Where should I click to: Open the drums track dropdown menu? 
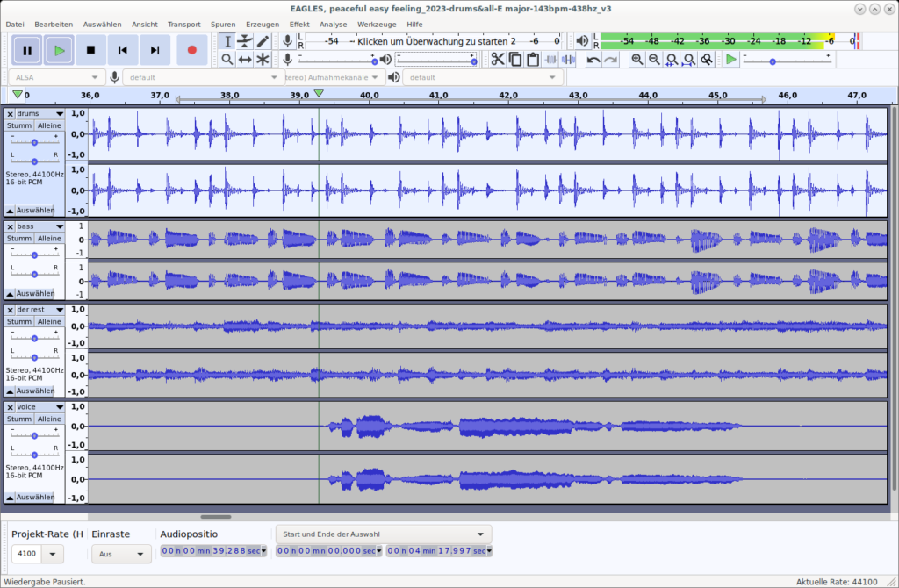[x=40, y=113]
